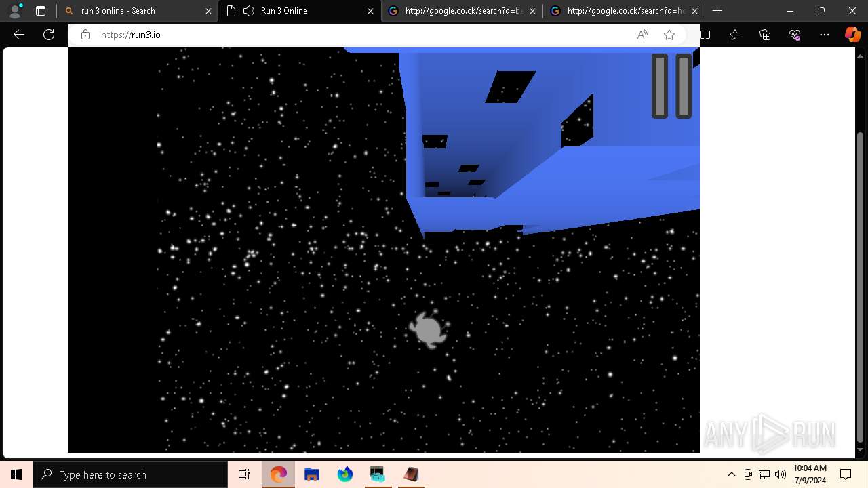
Task: Click the gray alien runner character
Action: tap(428, 329)
